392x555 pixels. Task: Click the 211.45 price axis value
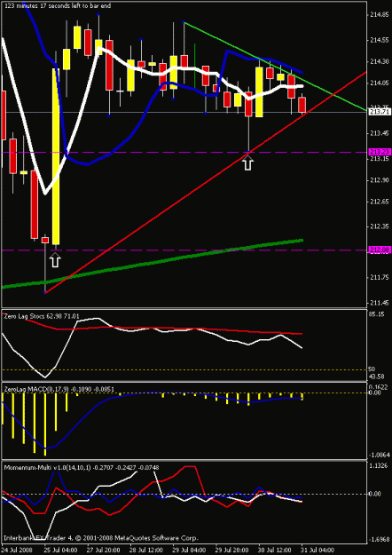[380, 303]
